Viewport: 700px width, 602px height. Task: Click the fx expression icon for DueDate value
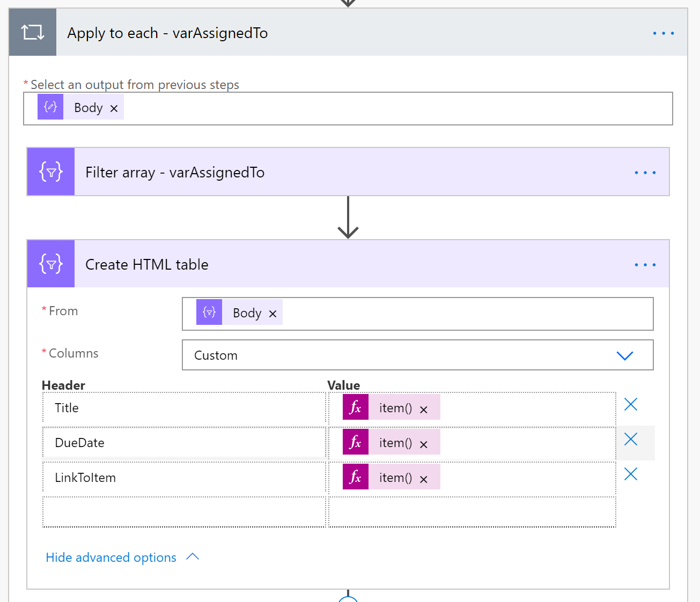[355, 442]
